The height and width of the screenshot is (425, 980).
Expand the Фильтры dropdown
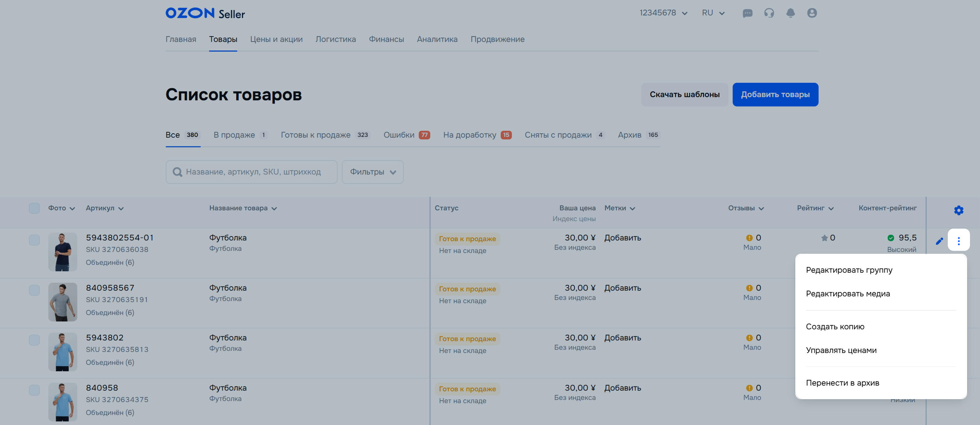[x=373, y=172]
